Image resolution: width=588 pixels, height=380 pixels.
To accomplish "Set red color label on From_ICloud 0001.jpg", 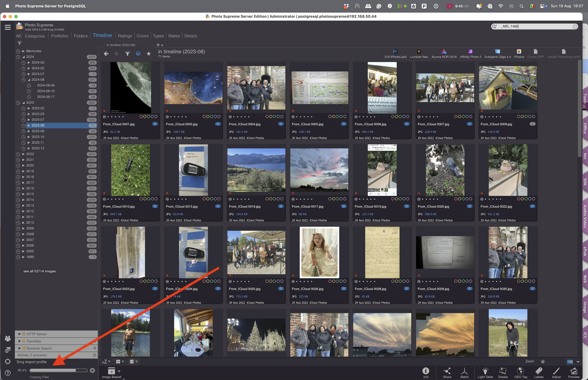I will click(x=141, y=117).
